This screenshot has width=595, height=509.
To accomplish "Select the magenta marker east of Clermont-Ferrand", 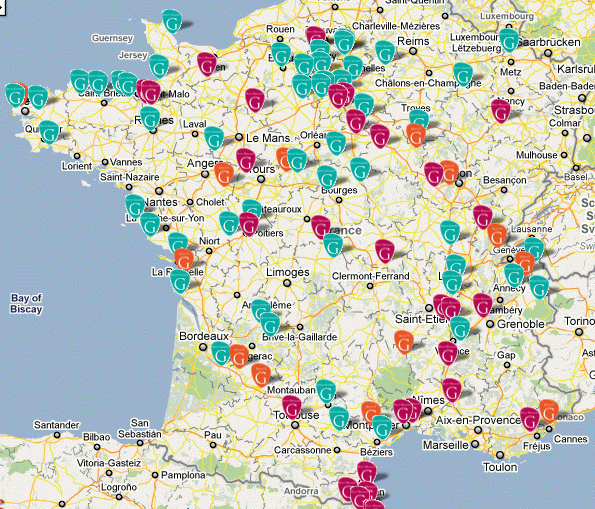I will pos(385,251).
